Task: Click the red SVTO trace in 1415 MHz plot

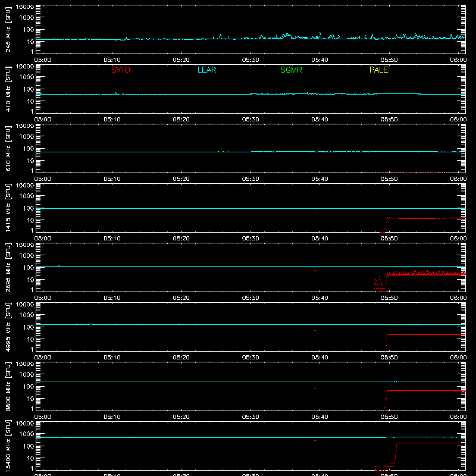Action: tap(425, 218)
